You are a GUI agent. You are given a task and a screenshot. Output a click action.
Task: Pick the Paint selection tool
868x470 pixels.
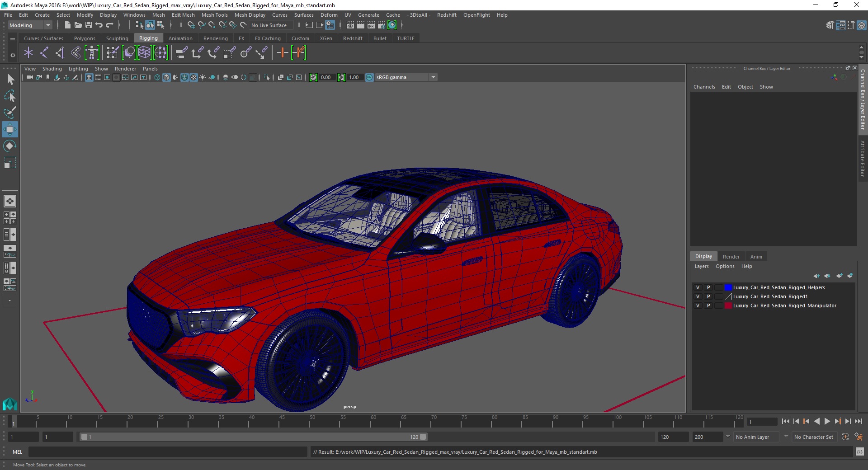click(x=10, y=113)
